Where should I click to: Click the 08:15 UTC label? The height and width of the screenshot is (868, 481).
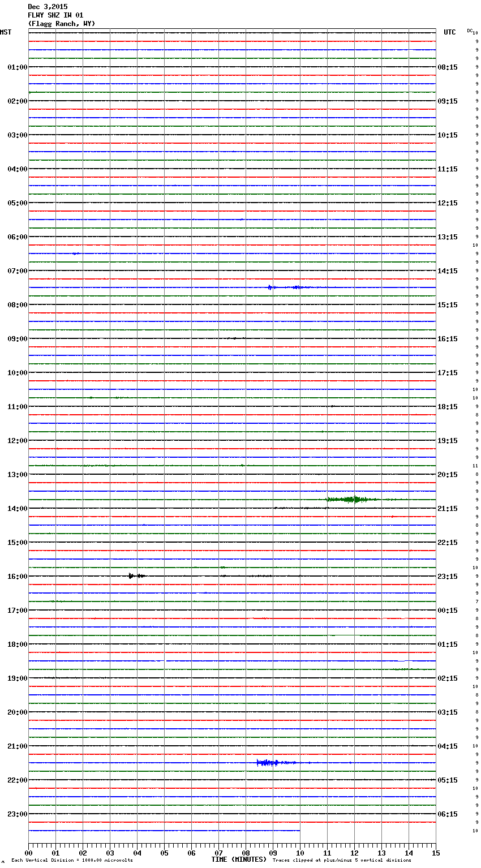[448, 67]
